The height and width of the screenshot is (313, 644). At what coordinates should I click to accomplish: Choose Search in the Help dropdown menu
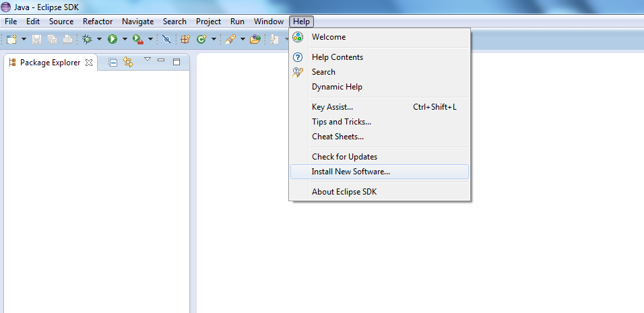(x=379, y=72)
